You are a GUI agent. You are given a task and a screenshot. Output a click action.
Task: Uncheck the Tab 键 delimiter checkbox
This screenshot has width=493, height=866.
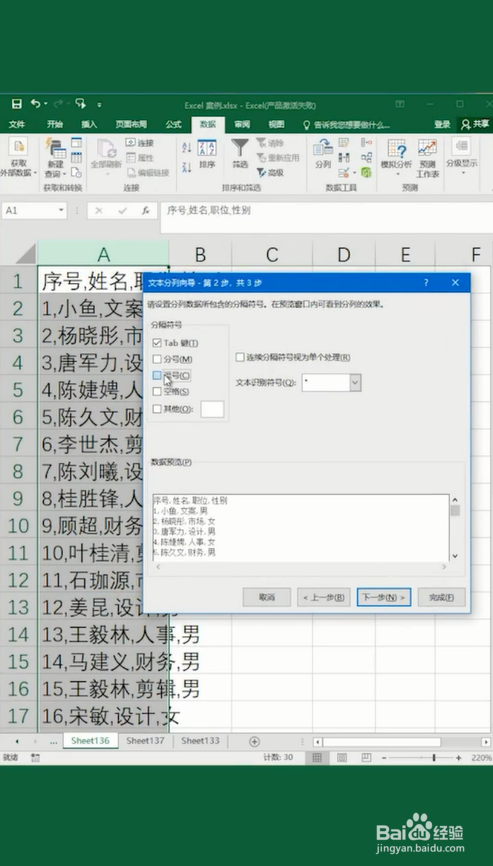[157, 343]
